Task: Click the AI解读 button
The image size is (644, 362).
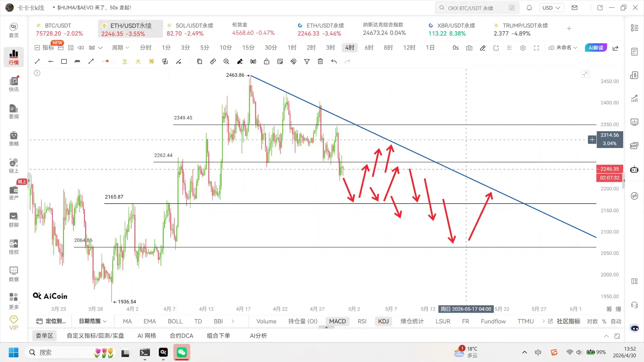Action: coord(596,48)
